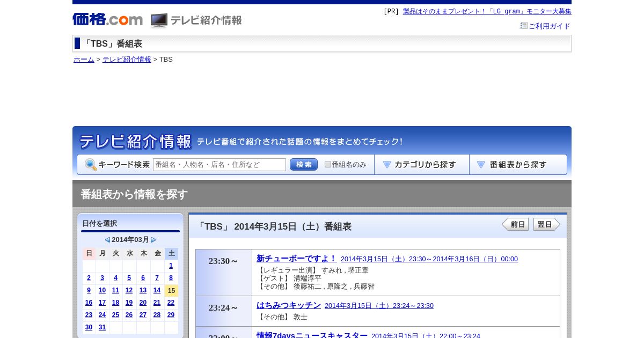Select March 12 in the calendar

point(129,290)
